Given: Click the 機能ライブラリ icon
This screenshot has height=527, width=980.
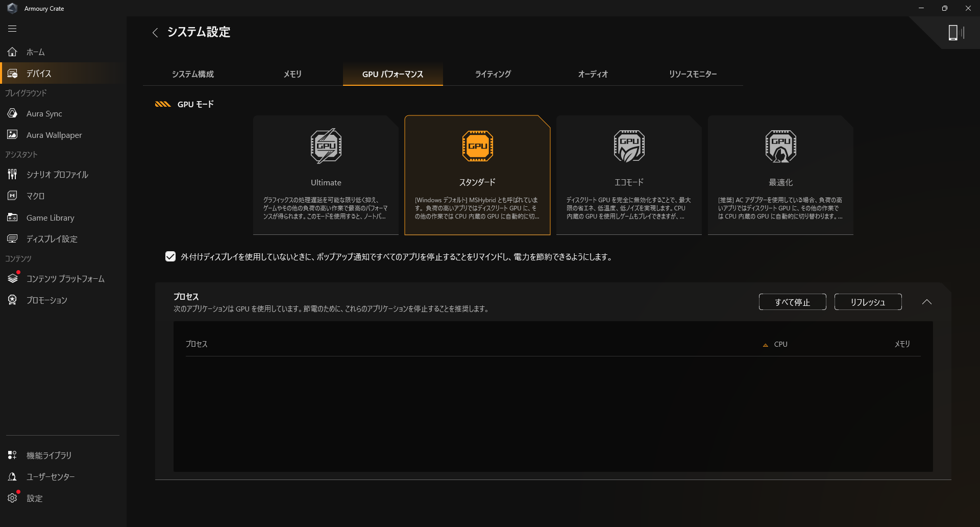Looking at the screenshot, I should [x=12, y=455].
